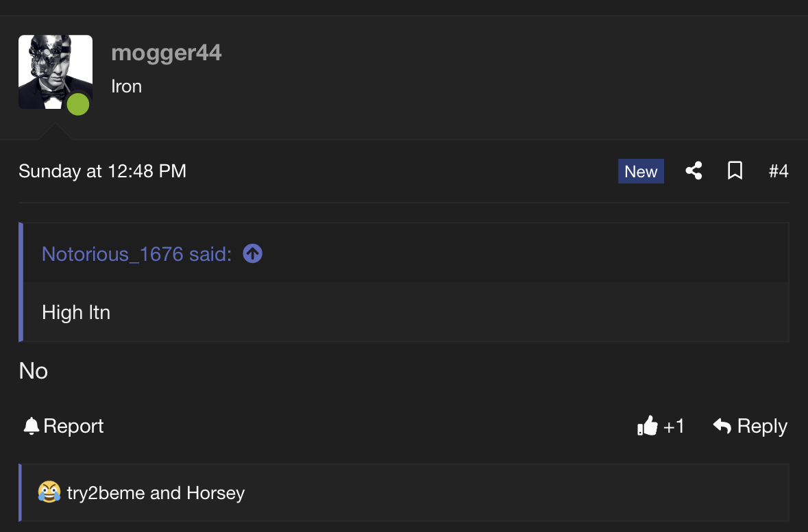This screenshot has height=532, width=808.
Task: Click the green online status dot
Action: (78, 104)
